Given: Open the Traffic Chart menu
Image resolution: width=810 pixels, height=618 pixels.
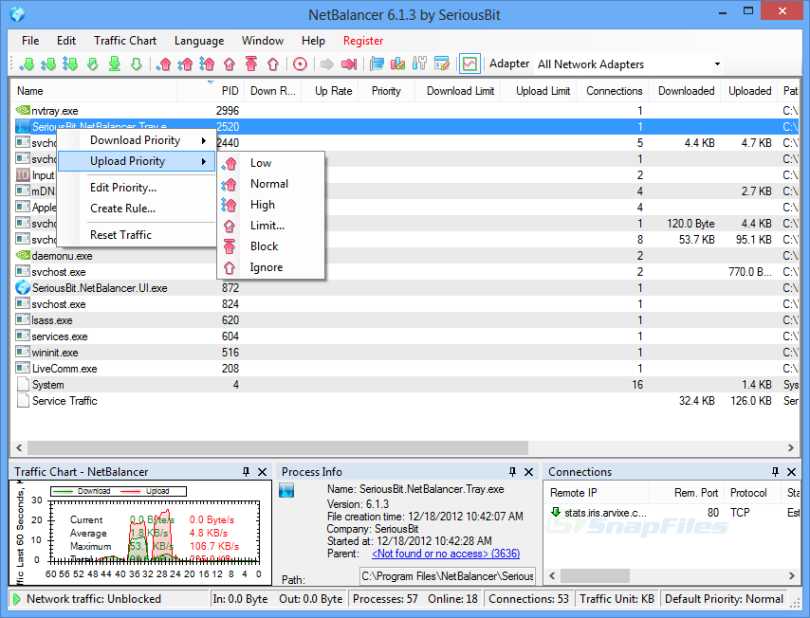Looking at the screenshot, I should point(124,41).
